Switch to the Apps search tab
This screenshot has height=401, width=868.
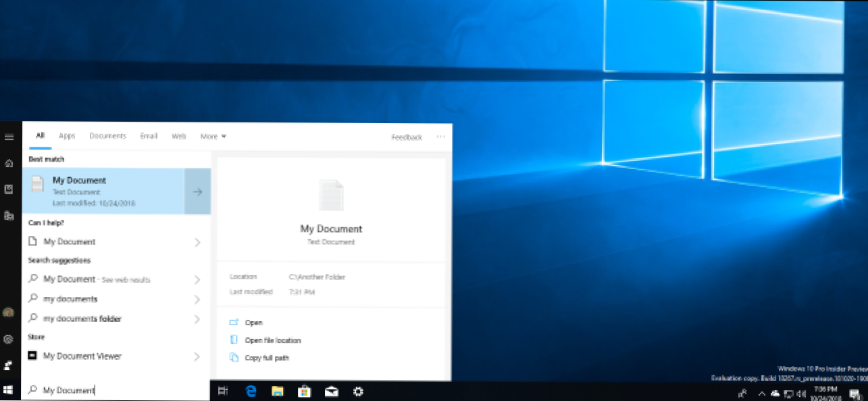pyautogui.click(x=67, y=136)
